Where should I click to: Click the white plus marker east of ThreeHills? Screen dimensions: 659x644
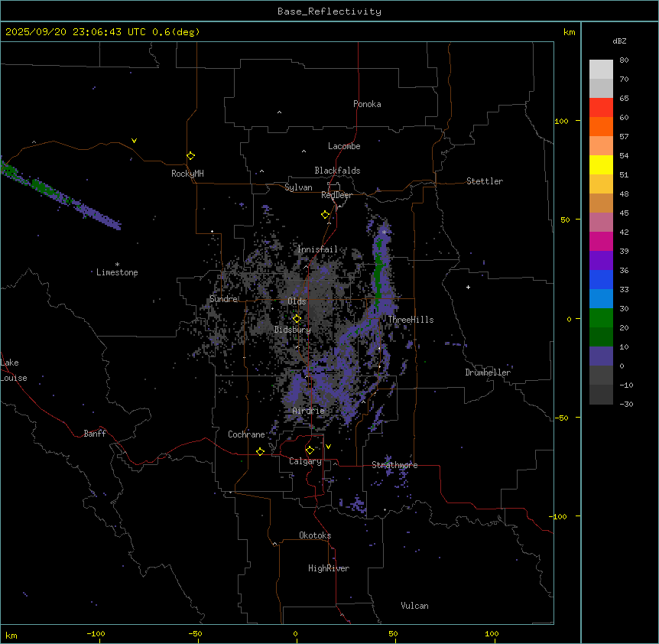pyautogui.click(x=468, y=287)
